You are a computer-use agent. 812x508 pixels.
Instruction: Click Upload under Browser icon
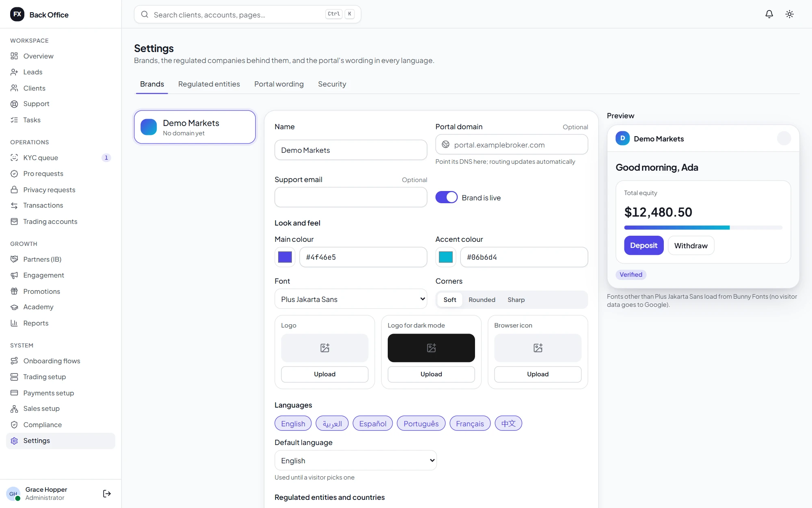pyautogui.click(x=538, y=374)
